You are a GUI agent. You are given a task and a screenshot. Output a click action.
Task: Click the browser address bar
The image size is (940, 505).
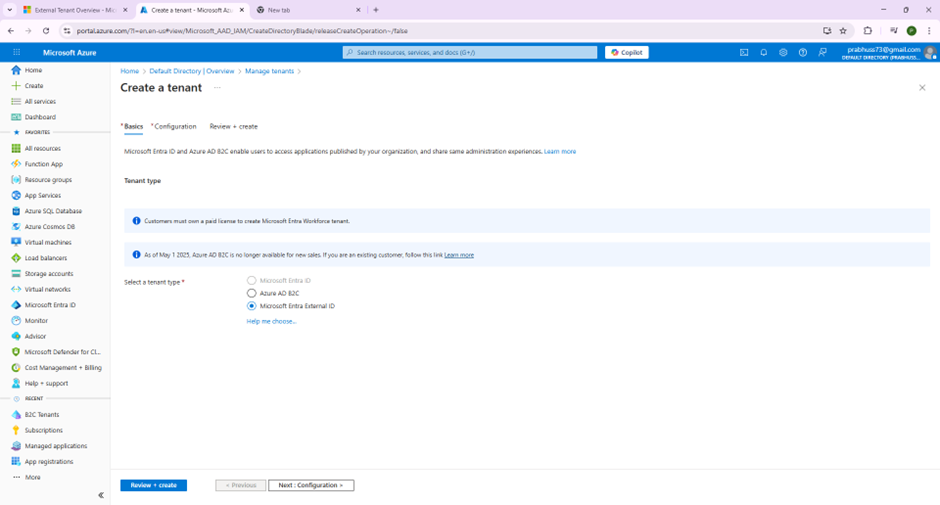coord(444,31)
